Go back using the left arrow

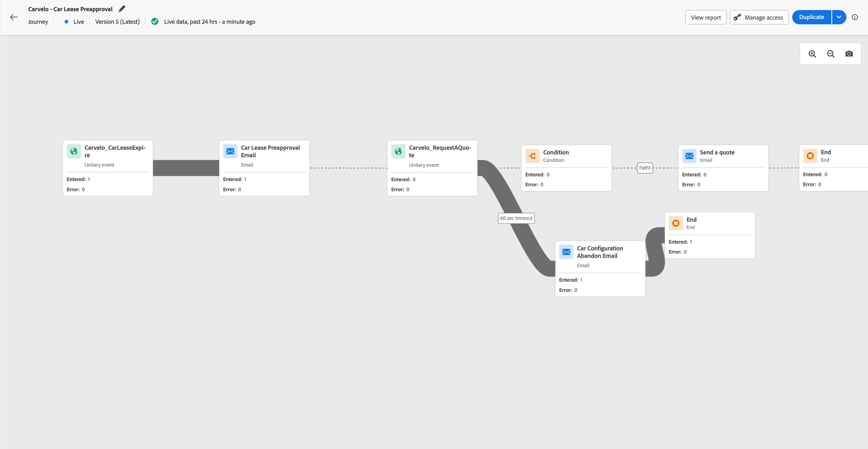[x=14, y=17]
